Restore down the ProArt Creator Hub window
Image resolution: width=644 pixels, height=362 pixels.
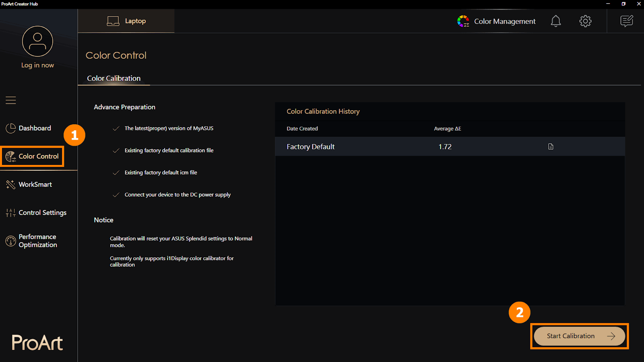pos(623,4)
